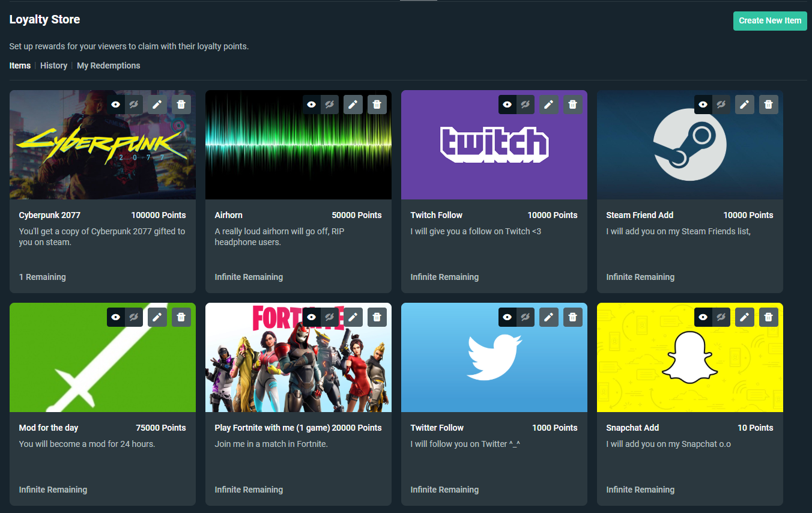Click the "Cyberpunk 2077" item title
The height and width of the screenshot is (513, 812).
(x=50, y=215)
